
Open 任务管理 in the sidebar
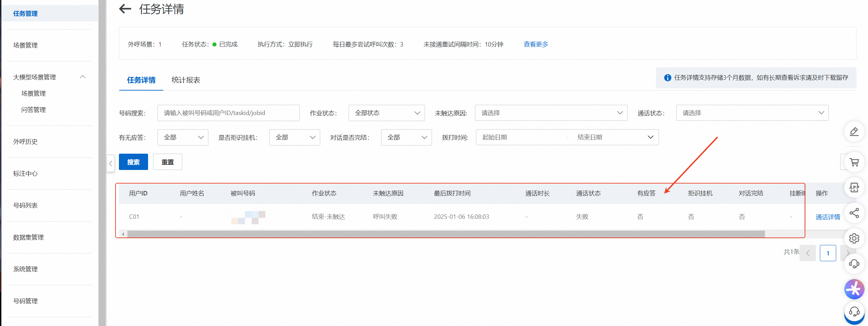pos(25,14)
